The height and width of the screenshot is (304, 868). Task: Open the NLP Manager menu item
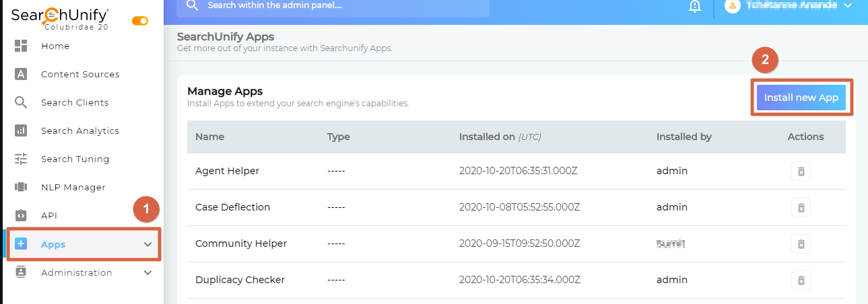pos(73,187)
